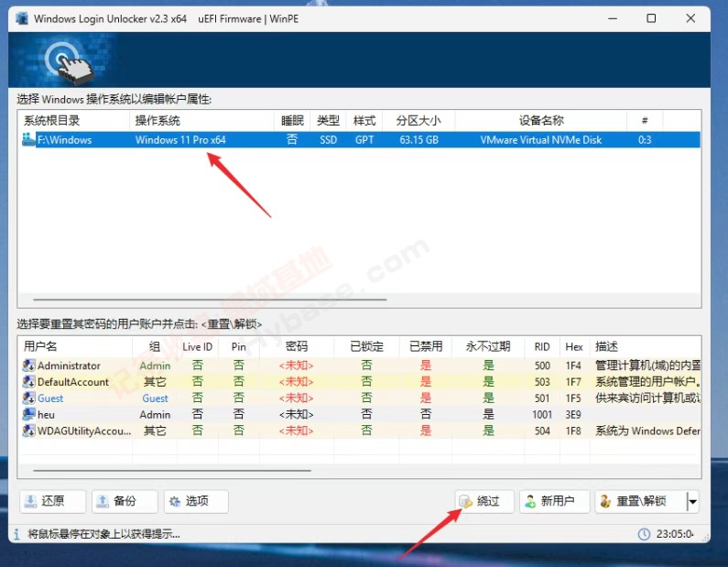
Task: Click the Pin column header
Action: 239,347
